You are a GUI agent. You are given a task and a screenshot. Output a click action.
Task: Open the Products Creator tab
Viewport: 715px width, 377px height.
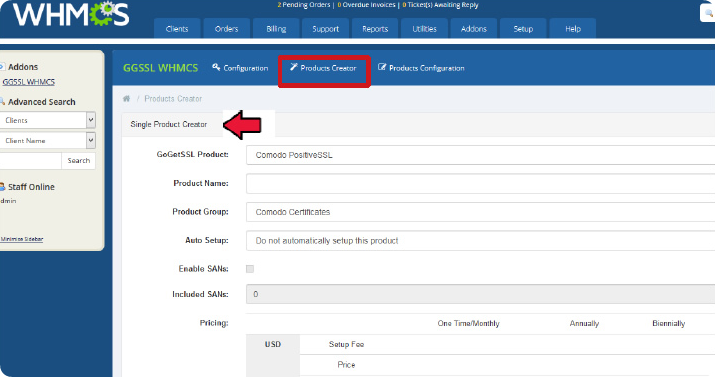323,68
